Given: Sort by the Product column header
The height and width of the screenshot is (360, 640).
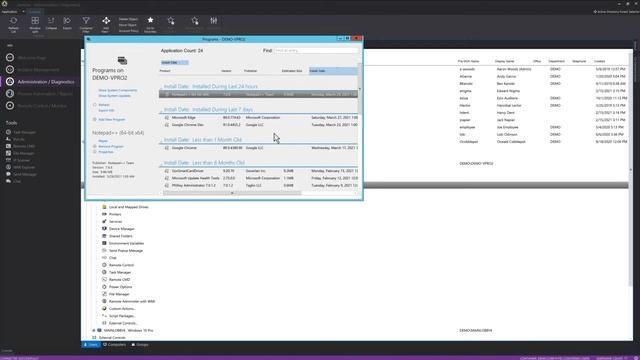Looking at the screenshot, I should coord(165,71).
